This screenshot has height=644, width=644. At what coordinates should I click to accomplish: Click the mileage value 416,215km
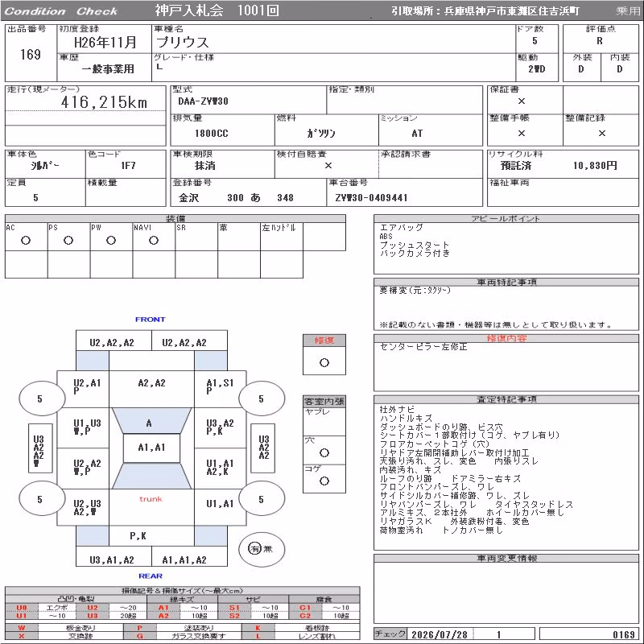click(104, 102)
